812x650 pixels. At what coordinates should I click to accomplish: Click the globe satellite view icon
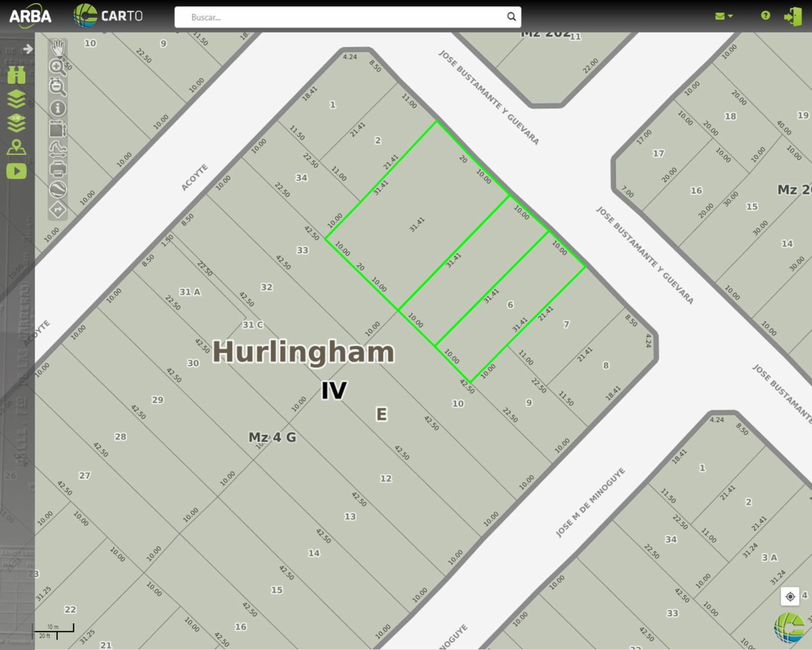pyautogui.click(x=57, y=190)
